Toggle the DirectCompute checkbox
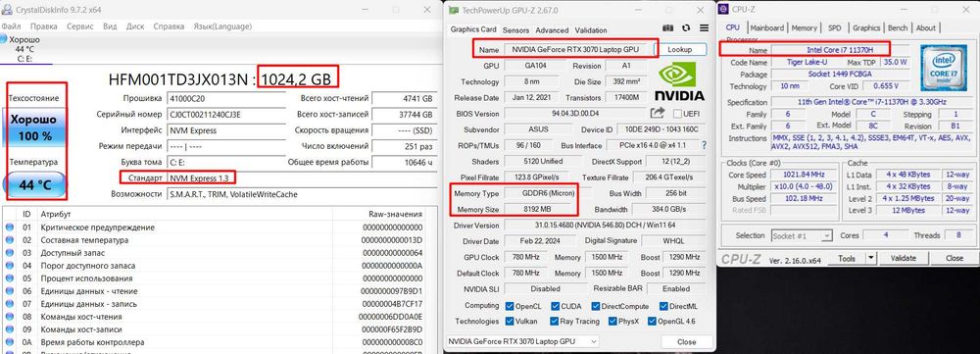The height and width of the screenshot is (354, 980). click(x=595, y=306)
